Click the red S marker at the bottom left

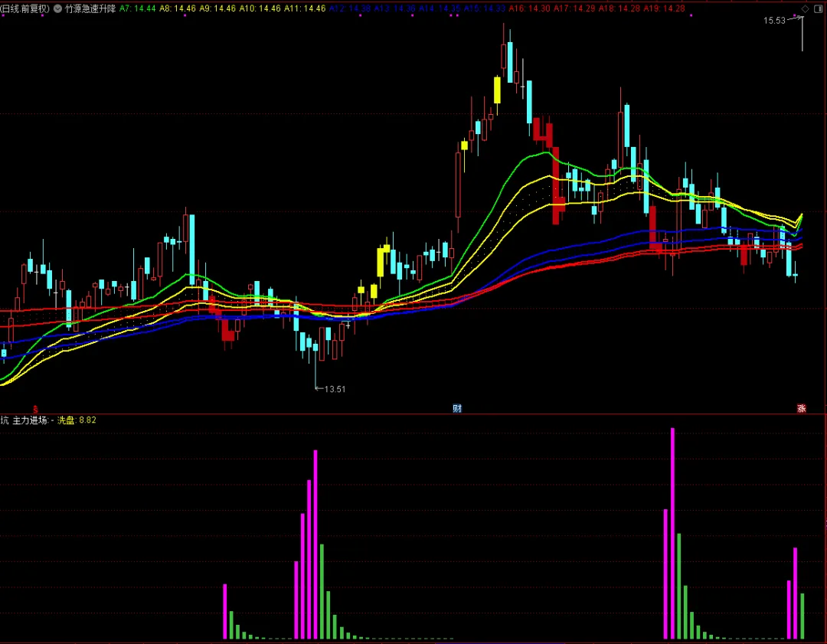click(35, 409)
